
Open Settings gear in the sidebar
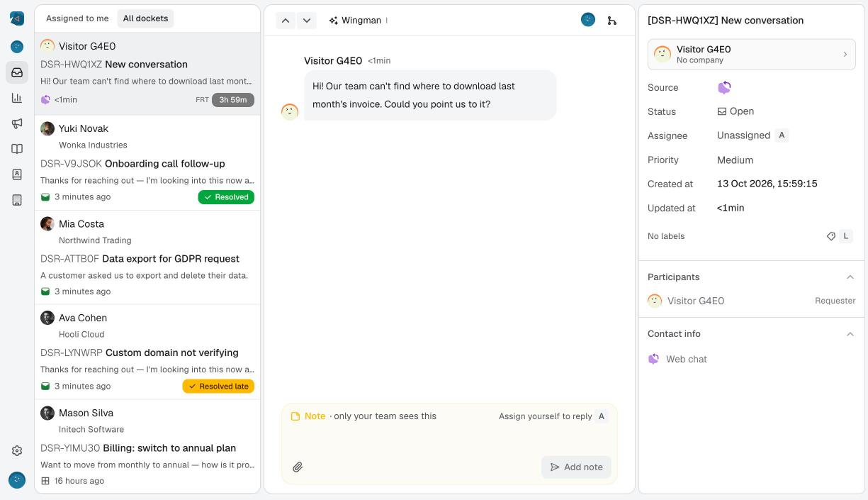17,450
